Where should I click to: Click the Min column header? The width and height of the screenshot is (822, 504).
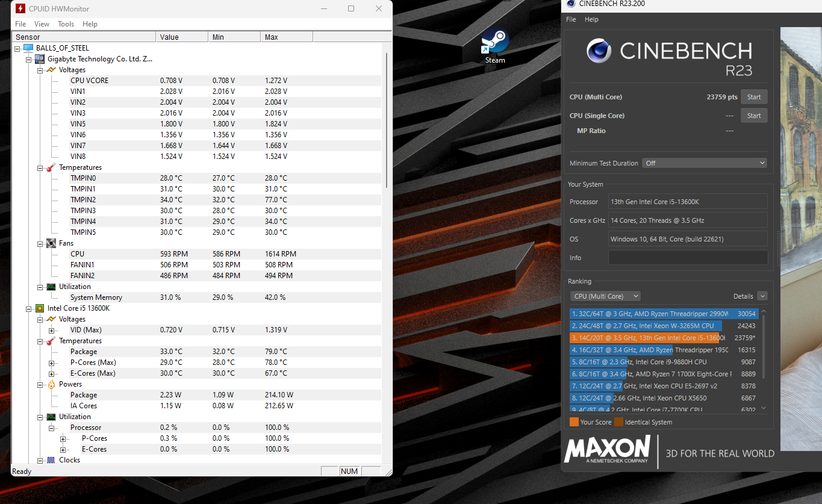pos(234,37)
